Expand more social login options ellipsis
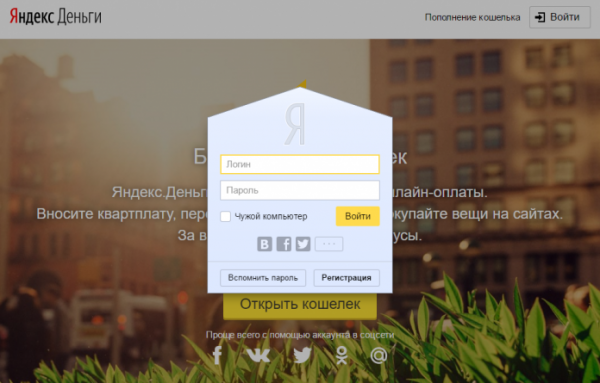This screenshot has height=383, width=600. point(329,244)
